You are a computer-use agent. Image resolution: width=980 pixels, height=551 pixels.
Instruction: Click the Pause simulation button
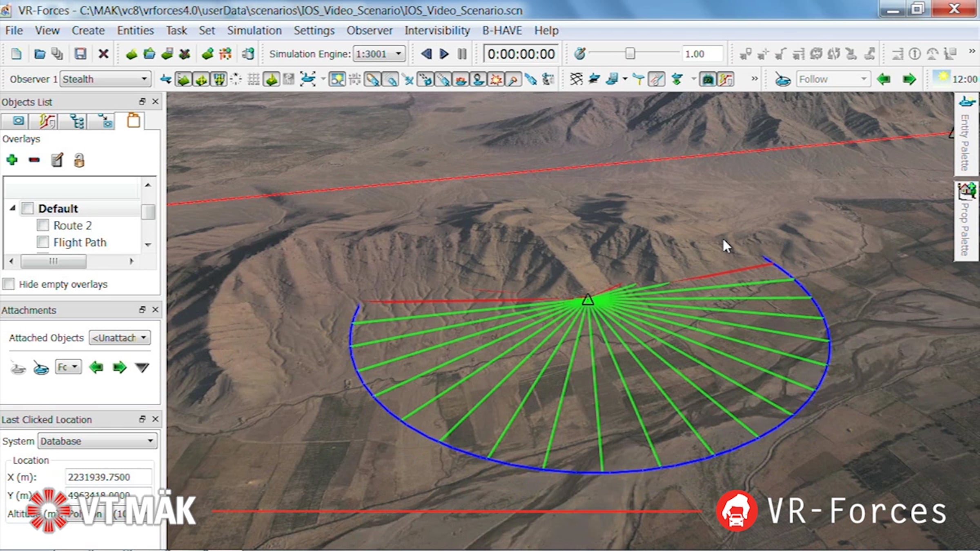coord(462,54)
